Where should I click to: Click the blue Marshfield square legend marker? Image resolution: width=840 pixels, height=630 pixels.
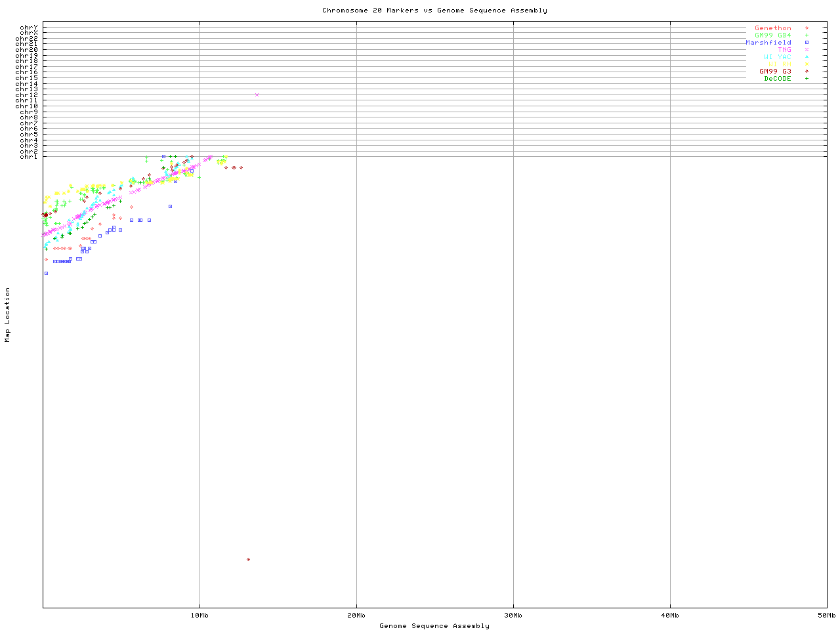(807, 43)
